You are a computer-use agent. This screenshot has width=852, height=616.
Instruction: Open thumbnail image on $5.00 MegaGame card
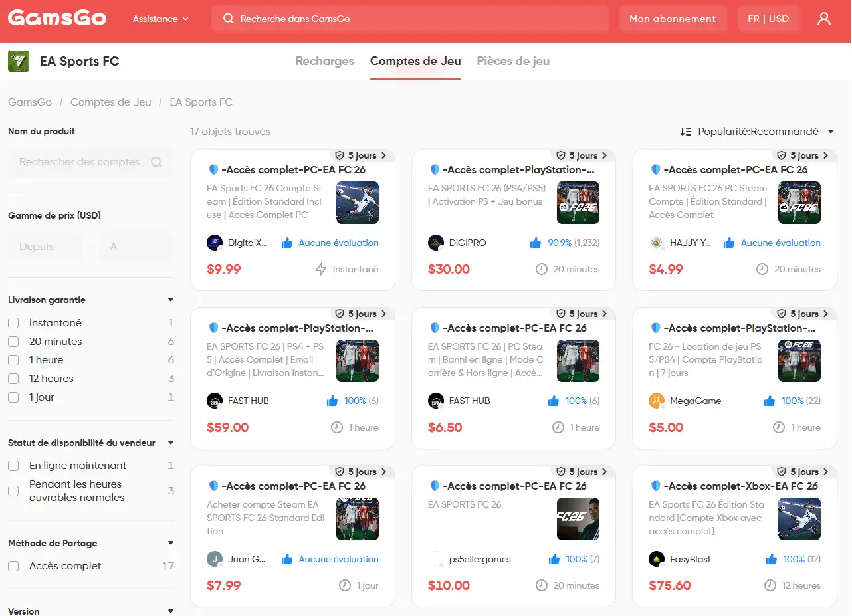[799, 361]
